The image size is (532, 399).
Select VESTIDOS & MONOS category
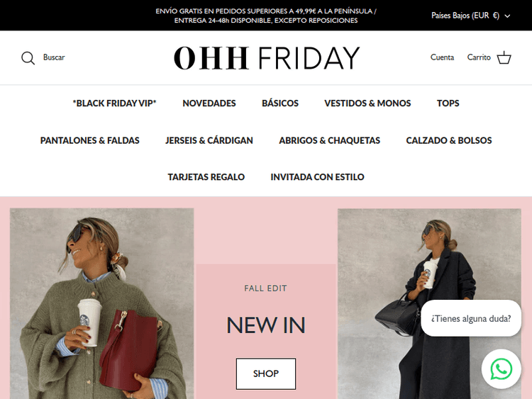coord(367,103)
